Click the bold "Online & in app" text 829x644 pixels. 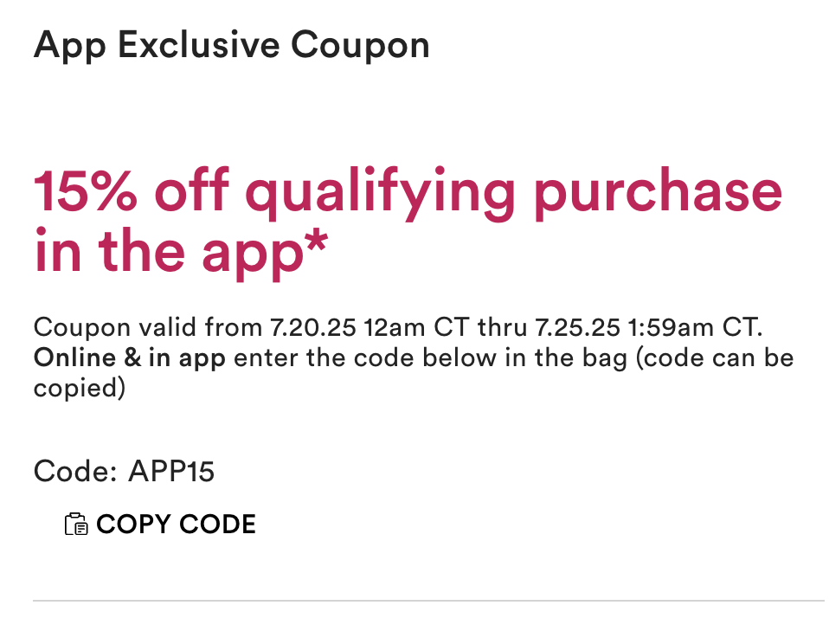(x=129, y=358)
